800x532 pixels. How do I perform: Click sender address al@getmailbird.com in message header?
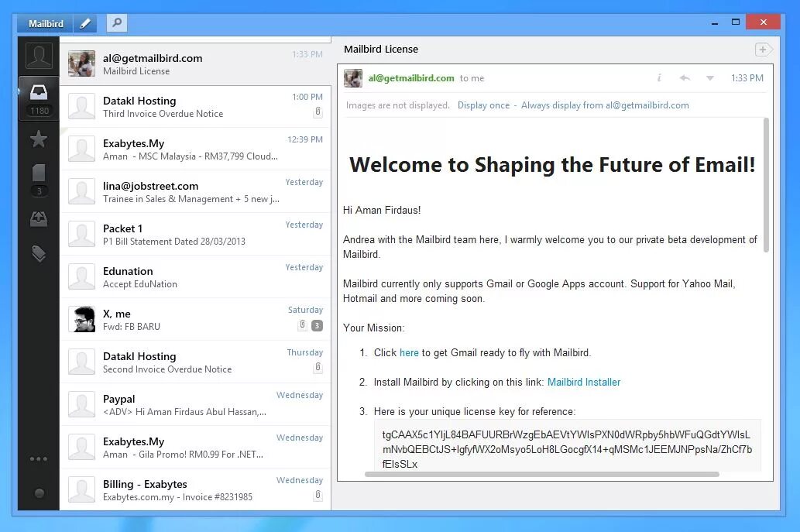411,78
